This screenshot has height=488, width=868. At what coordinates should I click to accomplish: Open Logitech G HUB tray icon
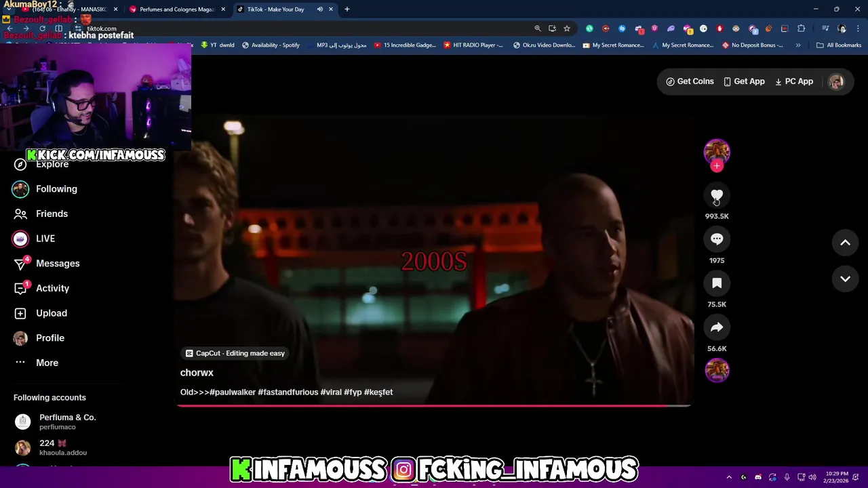(x=743, y=477)
